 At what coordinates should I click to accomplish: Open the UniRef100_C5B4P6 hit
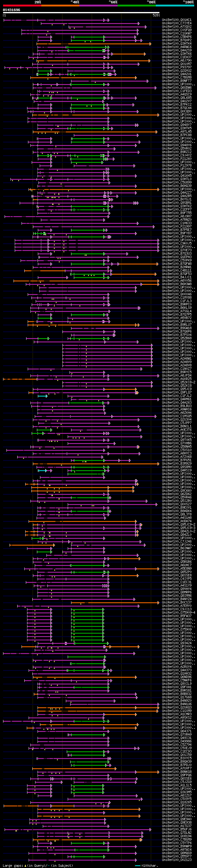click(x=176, y=37)
